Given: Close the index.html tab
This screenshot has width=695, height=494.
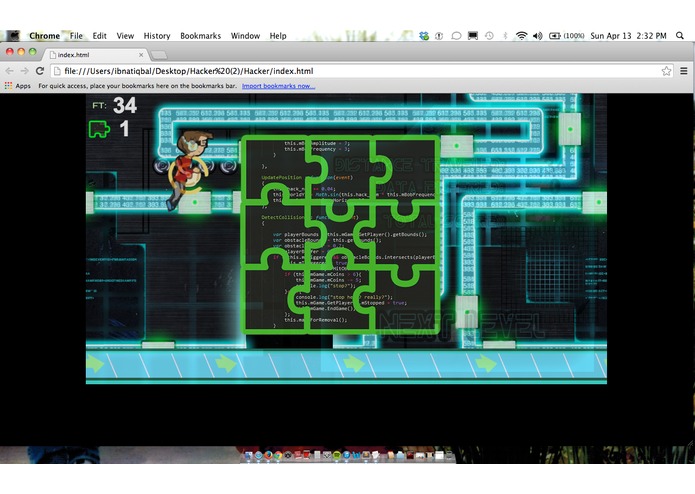Looking at the screenshot, I should 141,55.
